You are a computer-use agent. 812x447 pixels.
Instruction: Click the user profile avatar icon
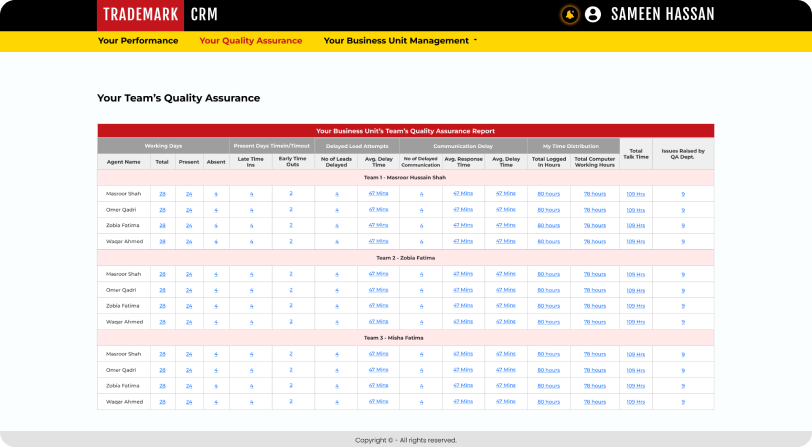pyautogui.click(x=593, y=14)
